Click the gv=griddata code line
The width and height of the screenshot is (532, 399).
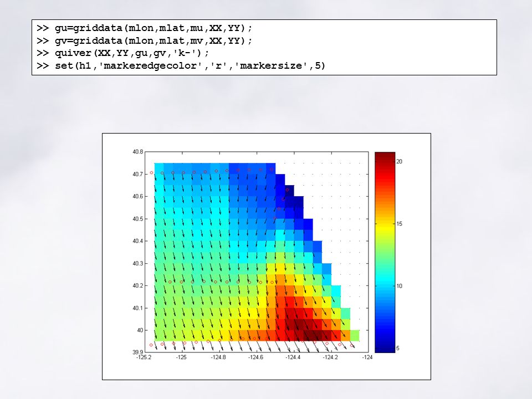click(x=145, y=40)
